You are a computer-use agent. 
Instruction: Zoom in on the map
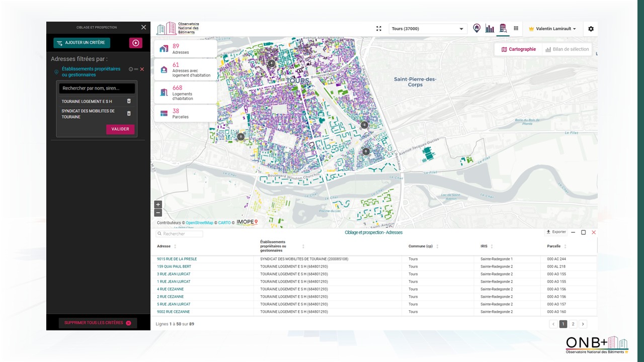158,205
